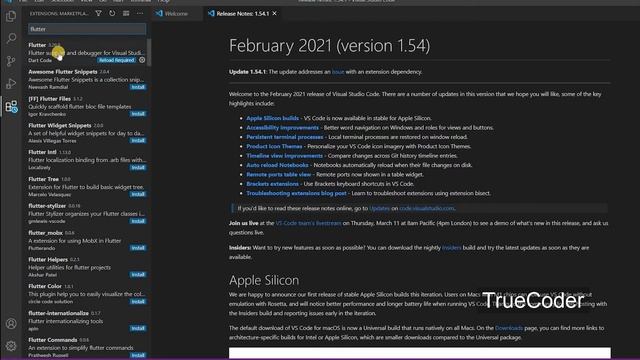
Task: Install Flutter Helpers extension
Action: pyautogui.click(x=138, y=275)
